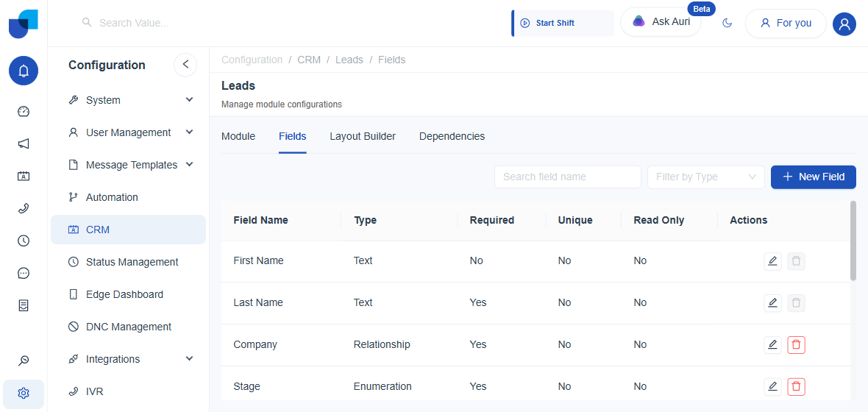Open chat bubble icon in left rail

coord(24,273)
